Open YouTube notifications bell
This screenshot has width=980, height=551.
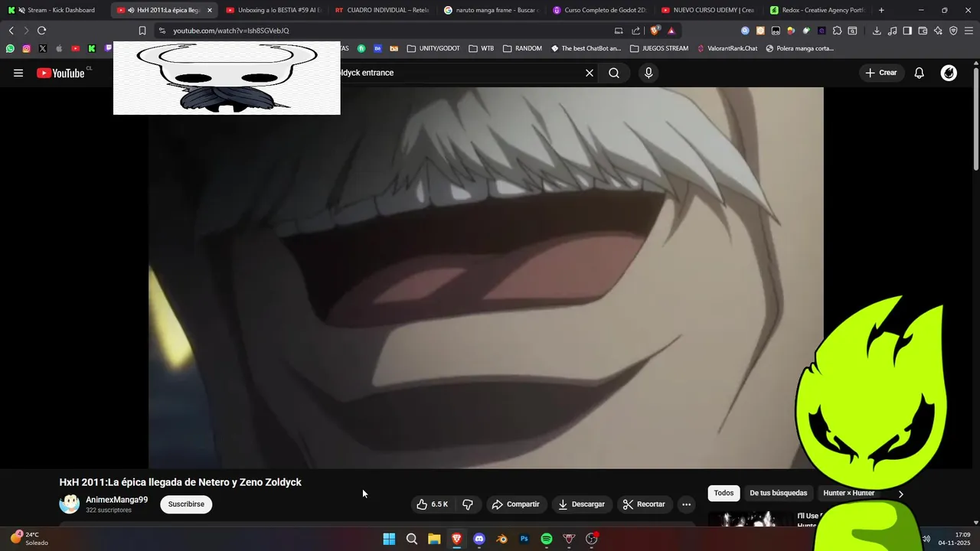920,73
